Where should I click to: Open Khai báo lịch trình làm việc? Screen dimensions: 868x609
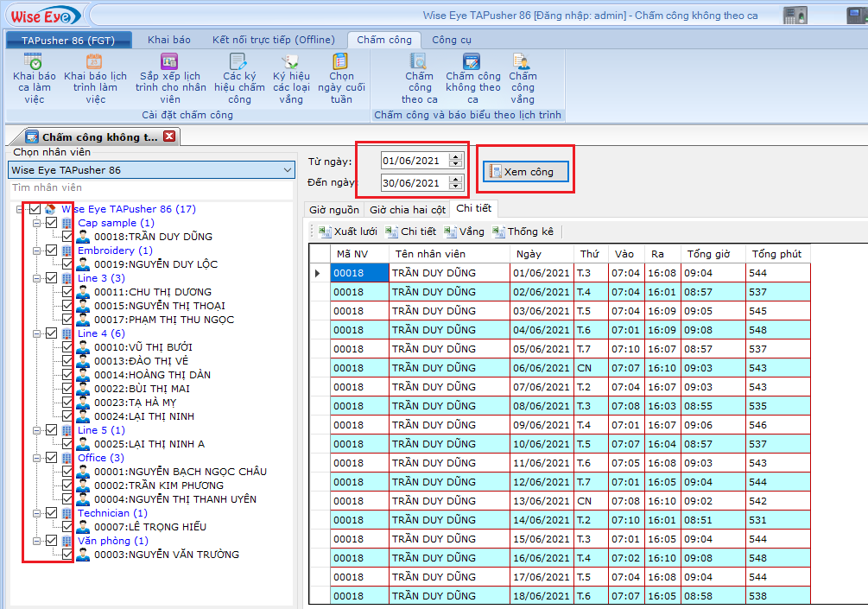(95, 62)
